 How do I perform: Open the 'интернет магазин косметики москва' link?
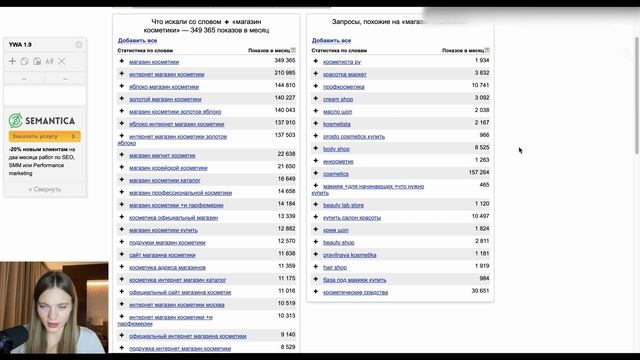(177, 305)
